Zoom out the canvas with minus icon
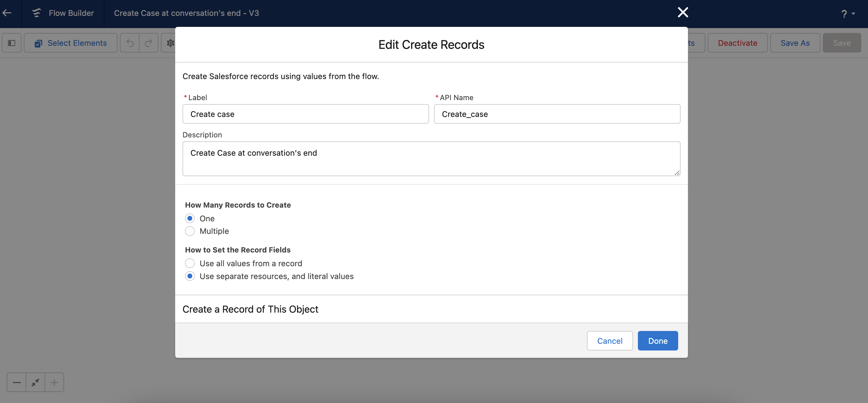 pyautogui.click(x=16, y=382)
